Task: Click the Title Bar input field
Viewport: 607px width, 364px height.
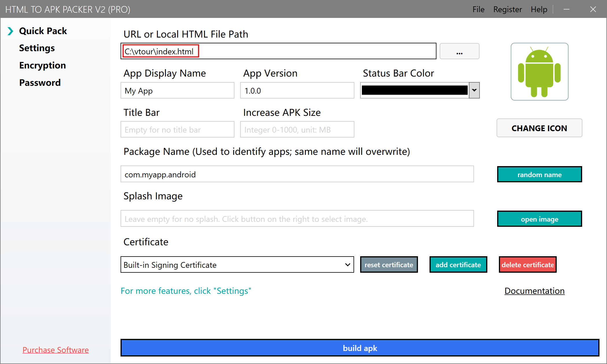Action: pyautogui.click(x=177, y=129)
